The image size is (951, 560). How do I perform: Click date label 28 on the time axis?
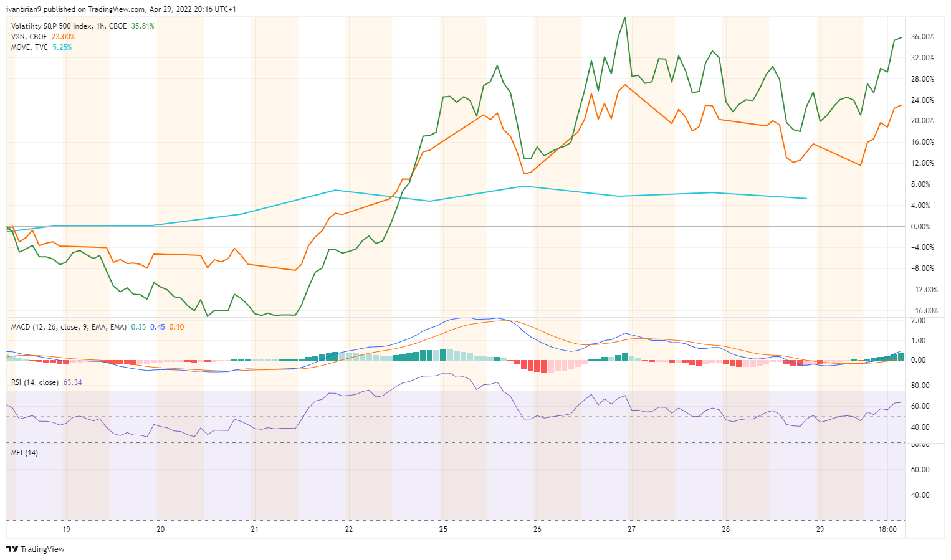coord(725,529)
